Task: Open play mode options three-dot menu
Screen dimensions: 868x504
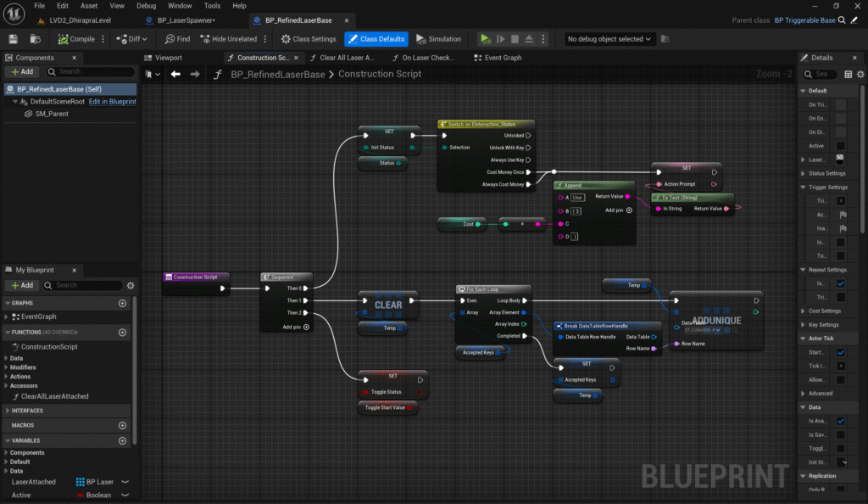Action: pos(543,39)
